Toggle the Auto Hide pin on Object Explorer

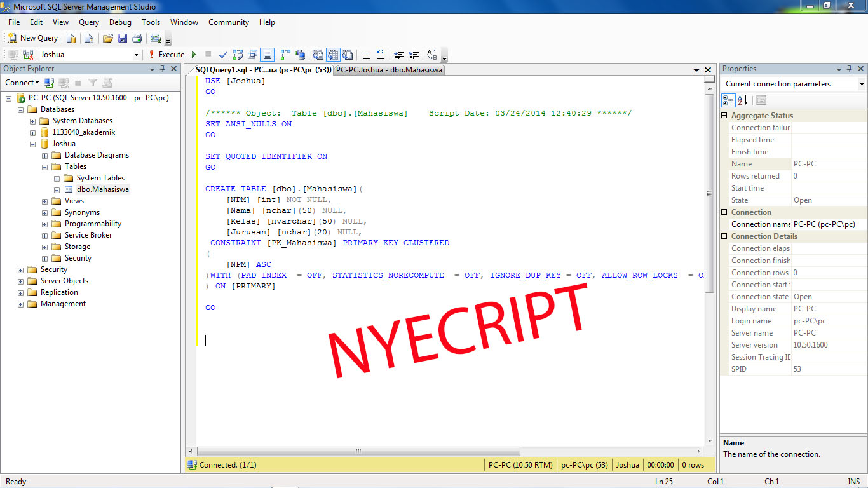point(163,69)
